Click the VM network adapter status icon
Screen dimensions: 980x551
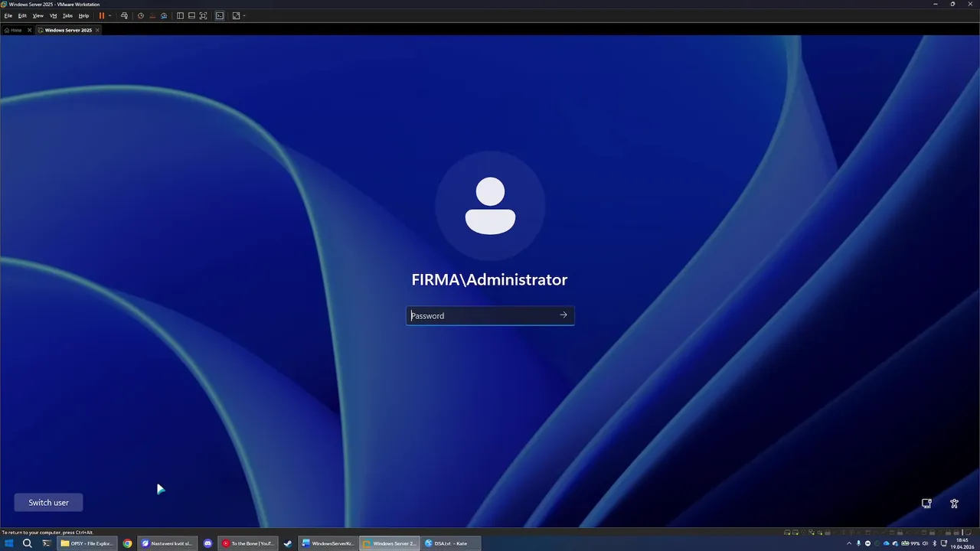tap(811, 533)
